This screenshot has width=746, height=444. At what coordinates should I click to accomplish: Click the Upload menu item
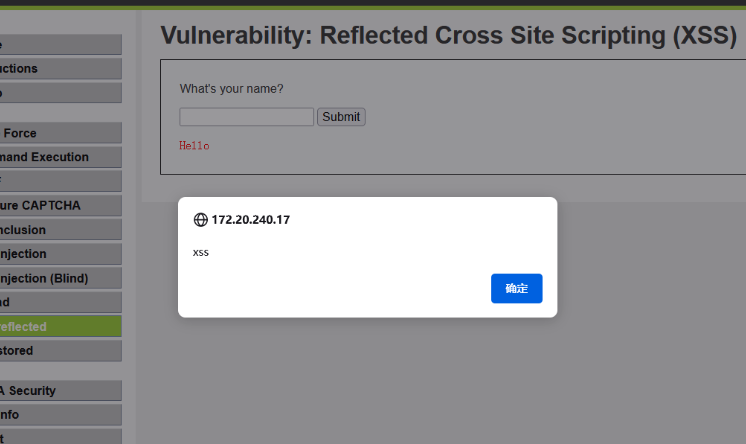pos(60,302)
